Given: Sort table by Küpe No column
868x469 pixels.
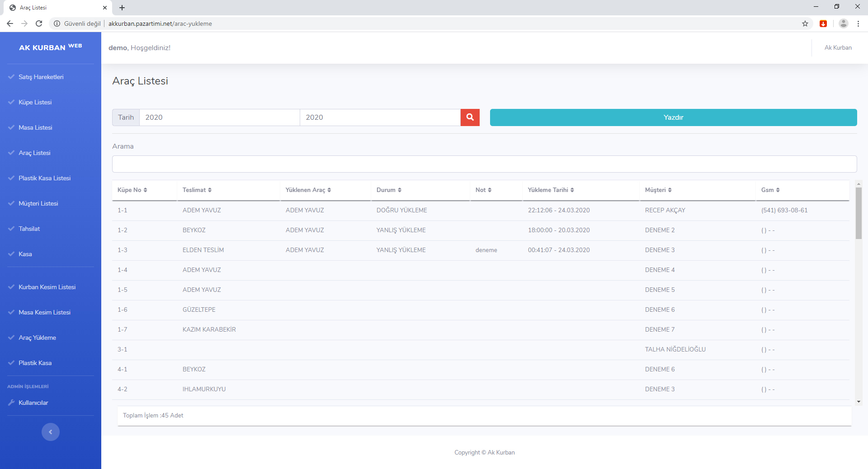Looking at the screenshot, I should pyautogui.click(x=132, y=190).
